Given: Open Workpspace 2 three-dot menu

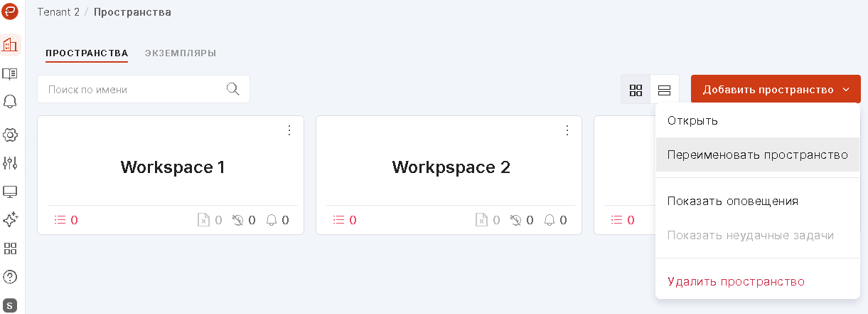Looking at the screenshot, I should (x=567, y=130).
